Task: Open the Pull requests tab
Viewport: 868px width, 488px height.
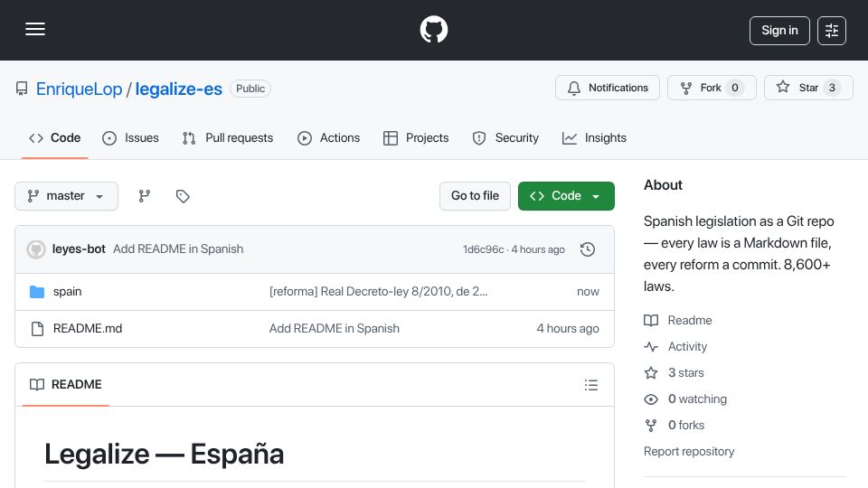Action: 228,137
